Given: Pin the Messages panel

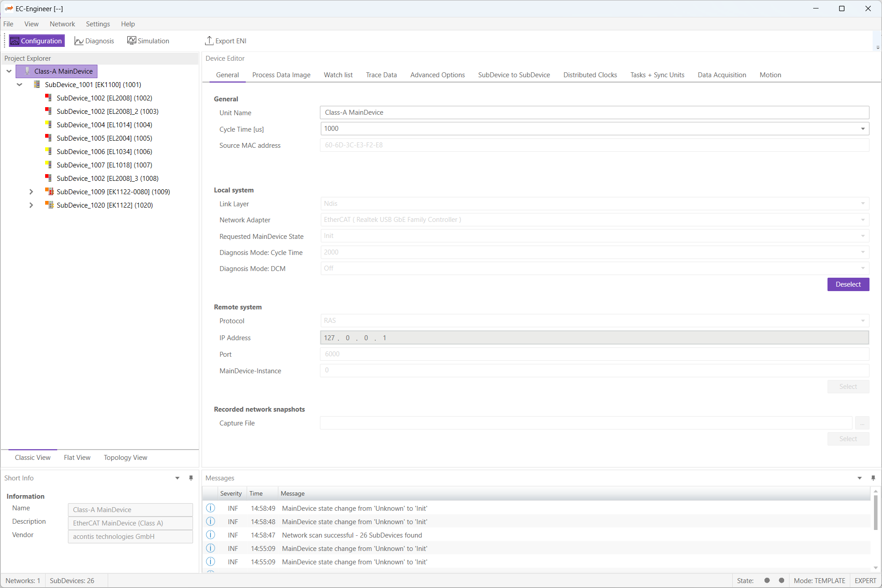Looking at the screenshot, I should [873, 478].
